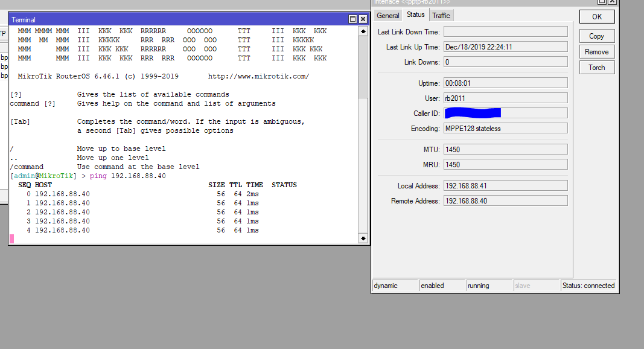Click the Last Link Up Time field
Screen dimensions: 644x349
click(x=506, y=47)
